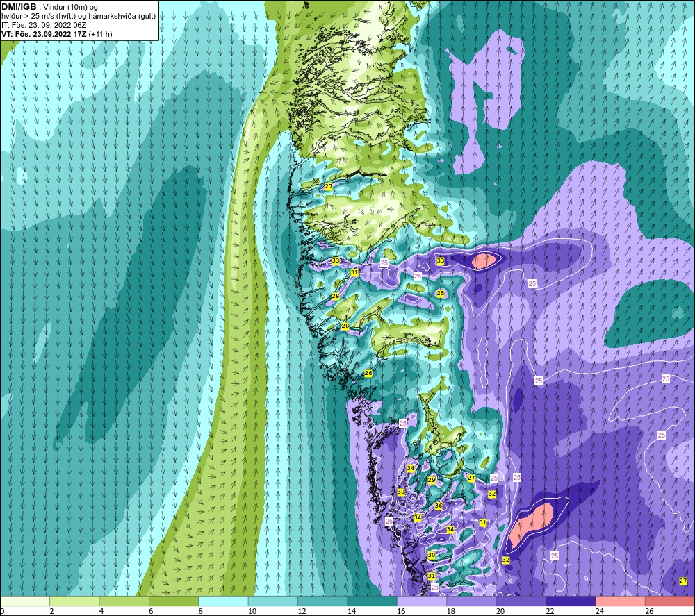Click the legend tick label '18'
The image size is (695, 616).
(x=451, y=612)
